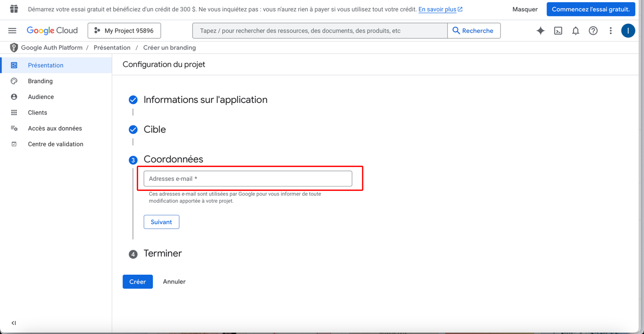This screenshot has height=334, width=644.
Task: Open Centre de validation page
Action: [55, 144]
